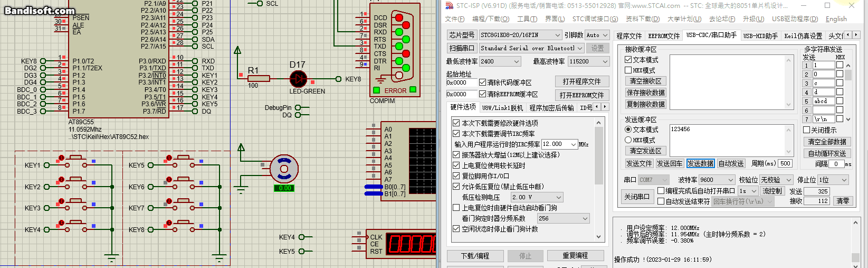Screen dimensions: 868x268
Task: Click 清空接收区 clear receive area button
Action: [645, 81]
